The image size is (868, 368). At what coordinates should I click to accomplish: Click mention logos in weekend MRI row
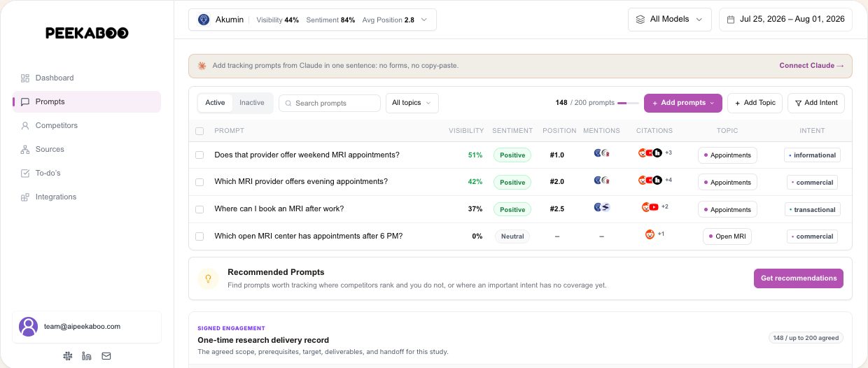602,153
